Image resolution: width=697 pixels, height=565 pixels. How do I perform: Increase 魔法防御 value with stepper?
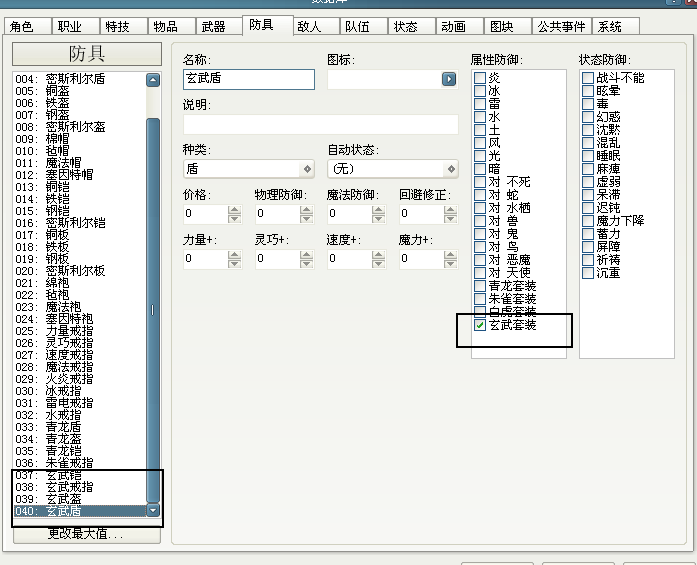(x=378, y=209)
